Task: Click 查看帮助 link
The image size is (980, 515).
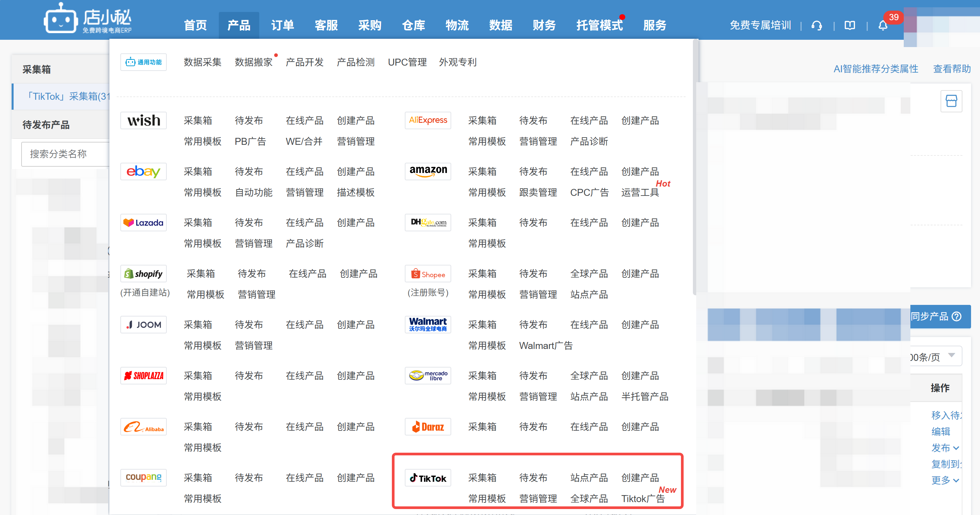Action: pyautogui.click(x=952, y=69)
